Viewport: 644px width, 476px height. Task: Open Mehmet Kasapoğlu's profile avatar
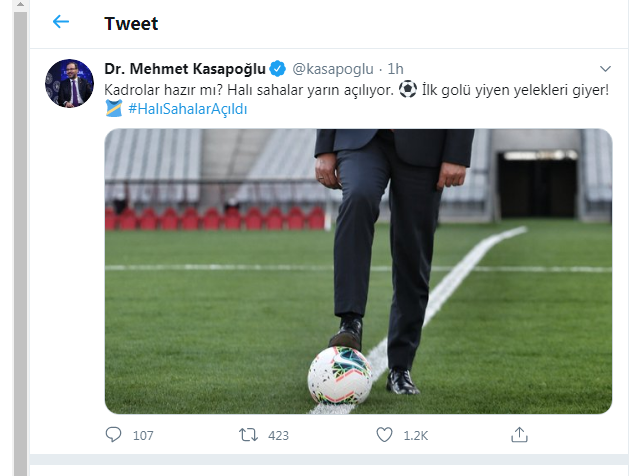(x=69, y=84)
